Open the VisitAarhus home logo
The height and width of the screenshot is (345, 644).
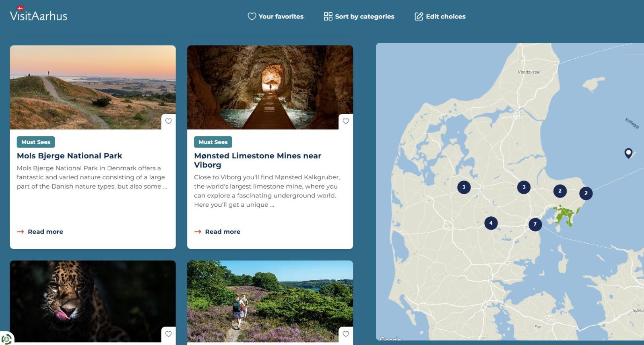(x=39, y=14)
